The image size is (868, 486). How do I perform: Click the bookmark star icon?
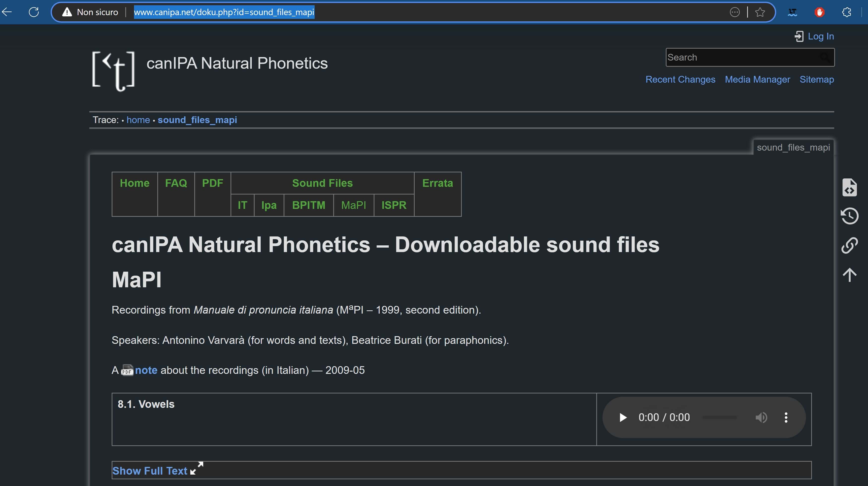pos(760,12)
